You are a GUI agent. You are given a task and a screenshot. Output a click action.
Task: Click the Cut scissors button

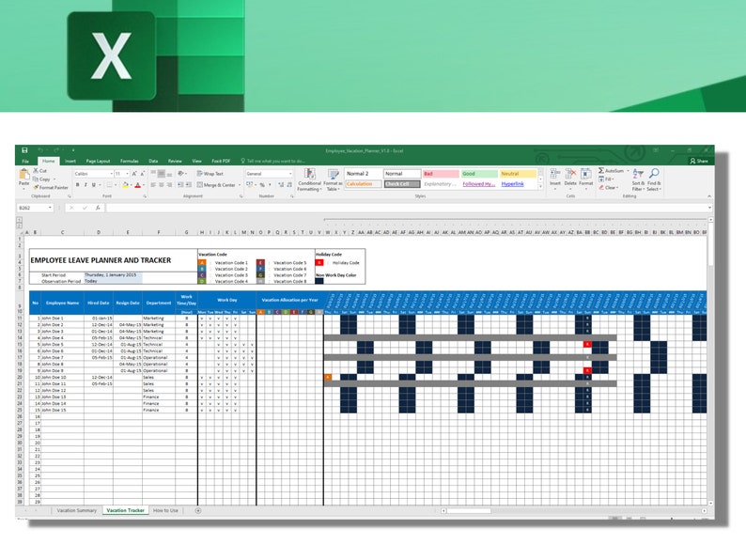point(40,170)
